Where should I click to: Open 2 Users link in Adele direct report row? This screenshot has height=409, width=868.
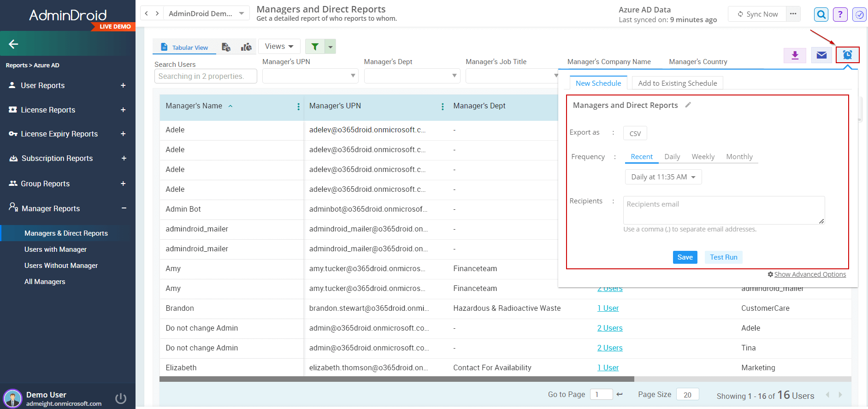click(x=610, y=328)
